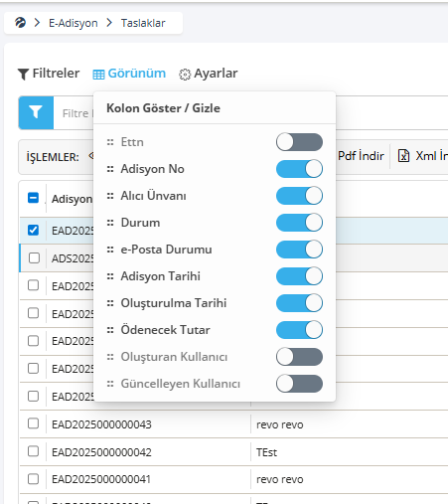The image size is (448, 504).
Task: Click the Xml İndir file icon
Action: [403, 155]
